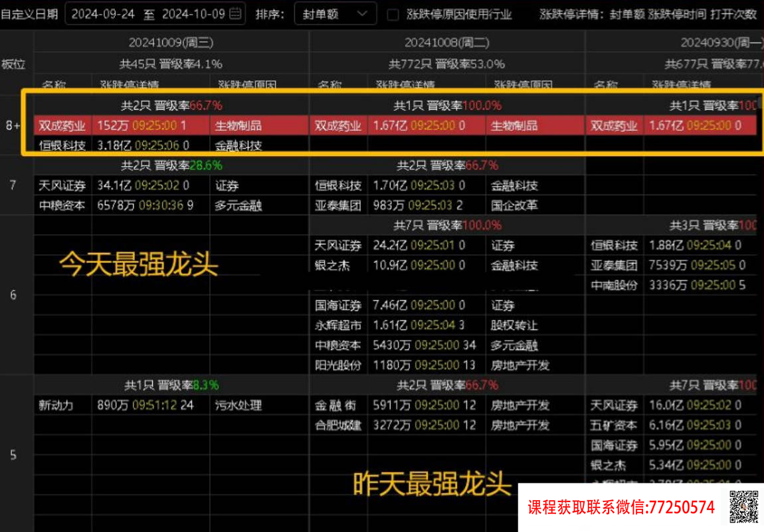Click the 共2只 晋级率28.6% summary
Image resolution: width=764 pixels, height=532 pixels.
coord(171,165)
